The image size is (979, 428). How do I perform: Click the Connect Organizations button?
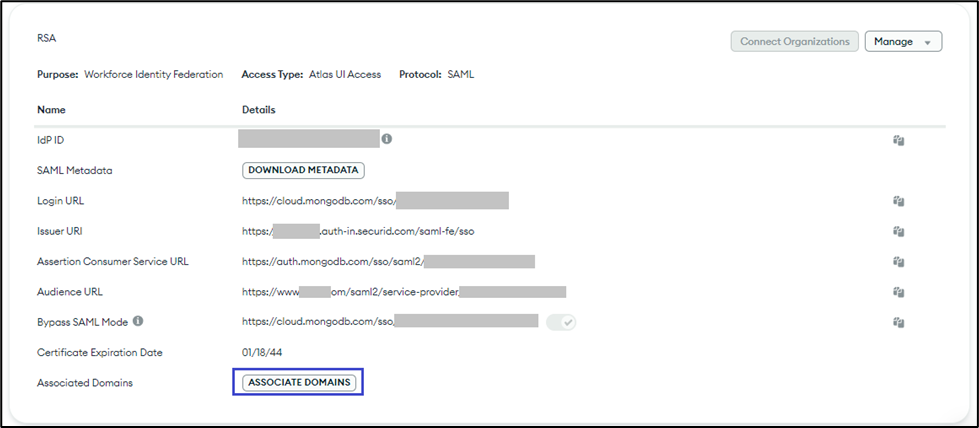(794, 42)
